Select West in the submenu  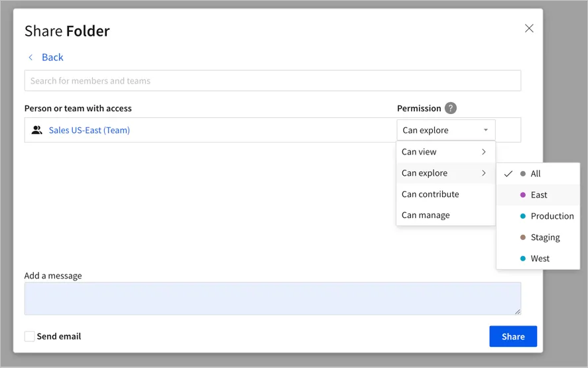538,259
